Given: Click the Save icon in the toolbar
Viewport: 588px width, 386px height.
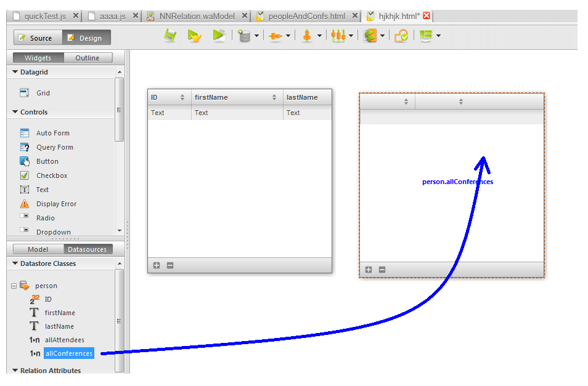Looking at the screenshot, I should [x=170, y=36].
